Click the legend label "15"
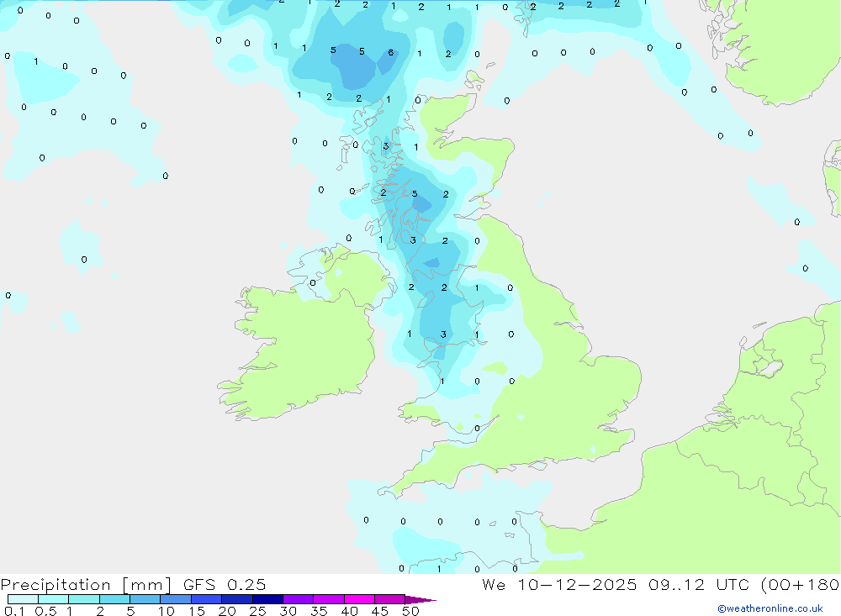Image resolution: width=841 pixels, height=616 pixels. tap(197, 611)
